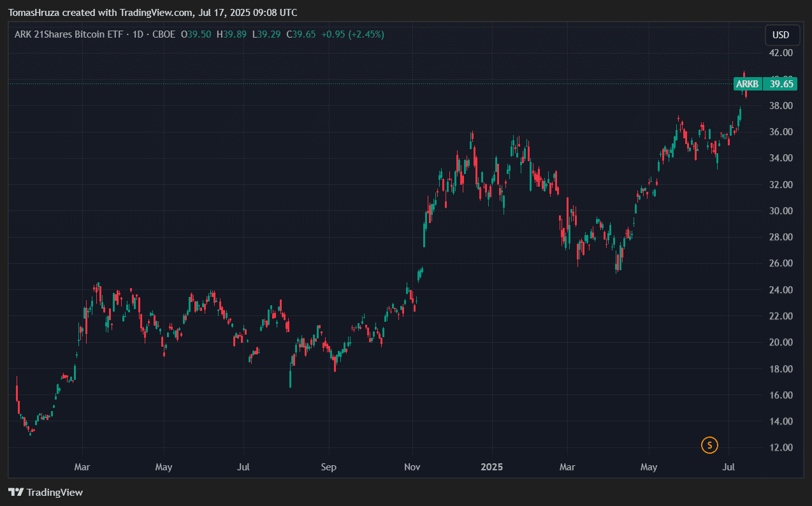Viewport: 812px width, 506px height.
Task: Click the ARK 21Shares Bitcoin ETF title
Action: (67, 34)
